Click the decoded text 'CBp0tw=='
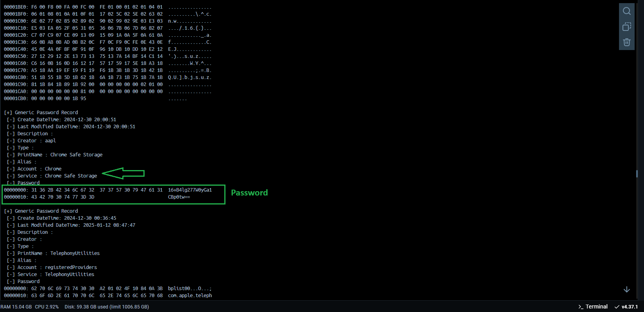Viewport: 644px width, 312px height. coord(179,197)
